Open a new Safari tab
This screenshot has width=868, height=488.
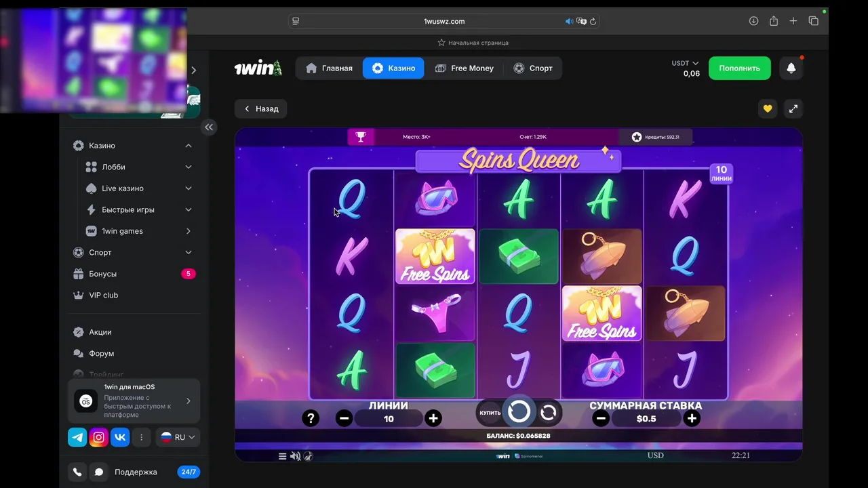click(793, 21)
